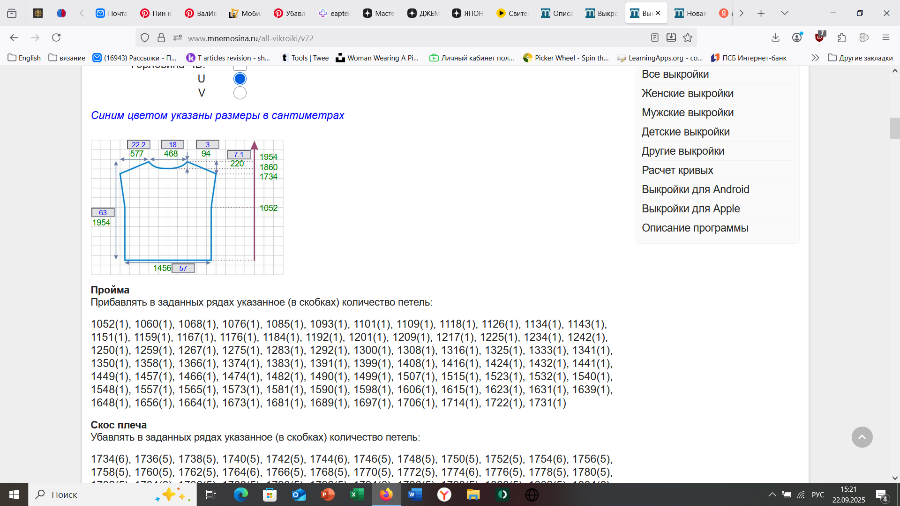Click the round scroll-to-top arrow button
This screenshot has height=506, width=900.
(x=861, y=437)
